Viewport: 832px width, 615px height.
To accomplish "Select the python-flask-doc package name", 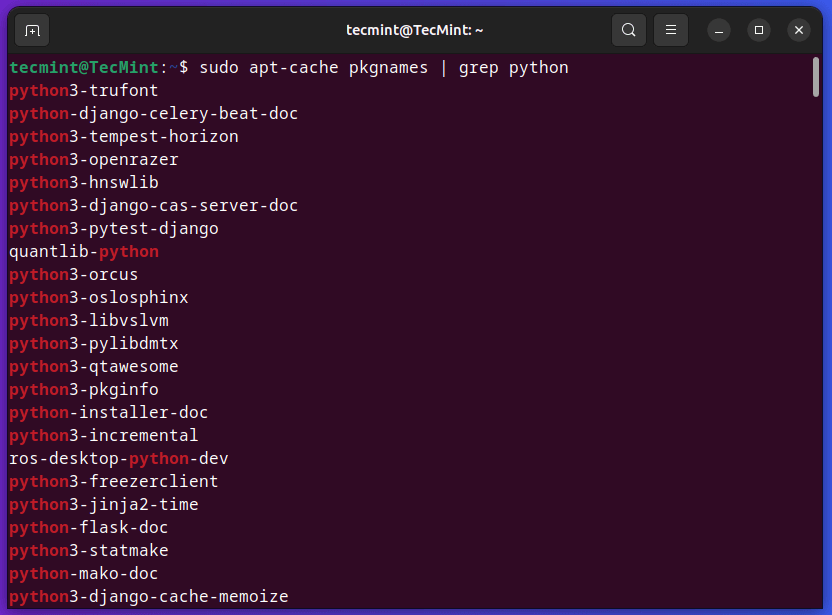I will tap(80, 527).
